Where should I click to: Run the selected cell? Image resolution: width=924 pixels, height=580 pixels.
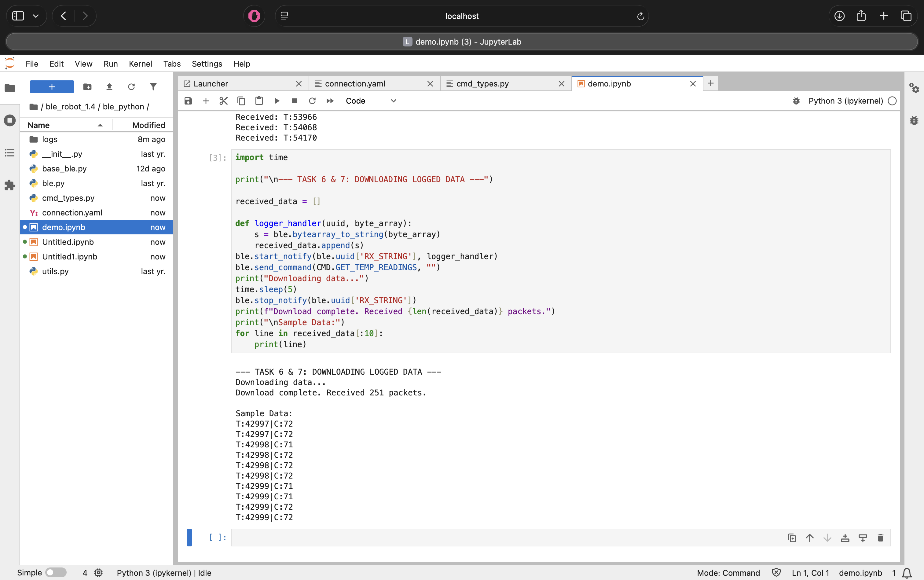(x=277, y=101)
